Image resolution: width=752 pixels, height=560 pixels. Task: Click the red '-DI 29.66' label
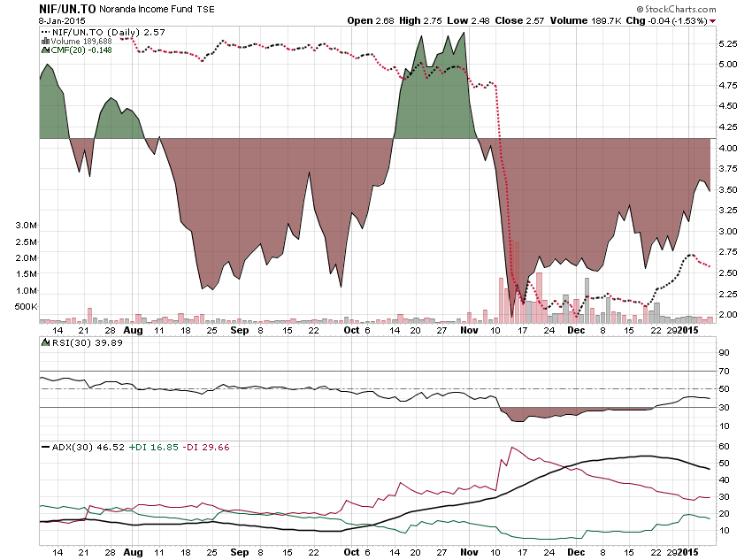(208, 447)
